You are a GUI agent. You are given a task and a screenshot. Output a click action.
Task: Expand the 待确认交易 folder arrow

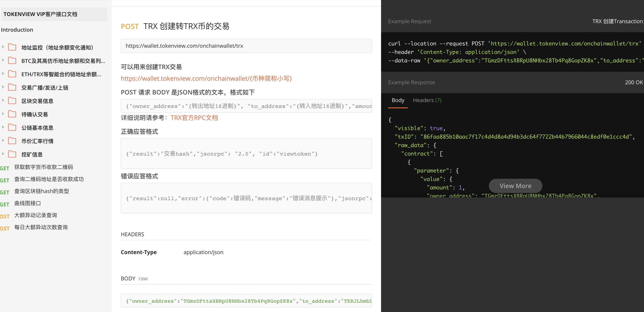(3, 113)
